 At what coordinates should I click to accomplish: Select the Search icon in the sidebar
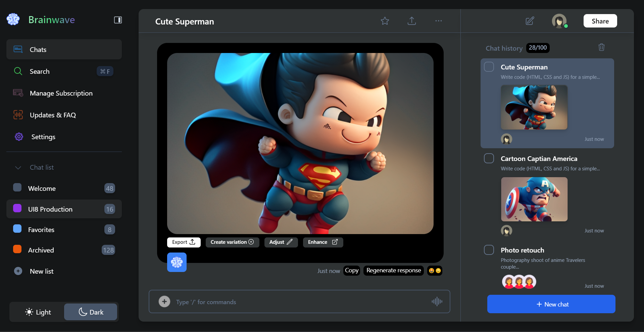coord(18,71)
